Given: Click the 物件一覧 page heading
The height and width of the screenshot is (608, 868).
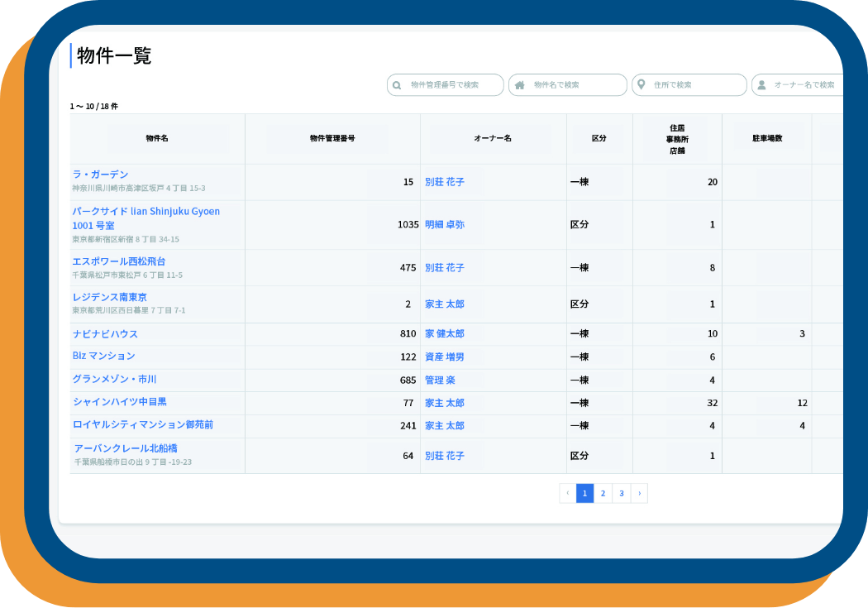Looking at the screenshot, I should (x=114, y=56).
